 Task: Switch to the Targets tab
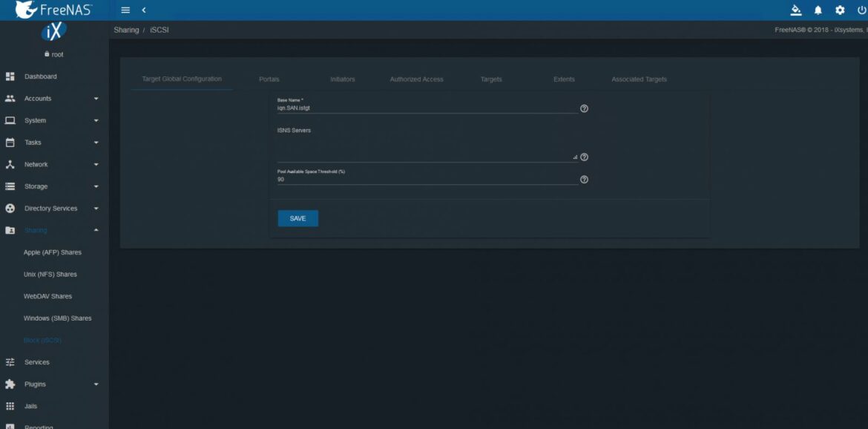[491, 79]
